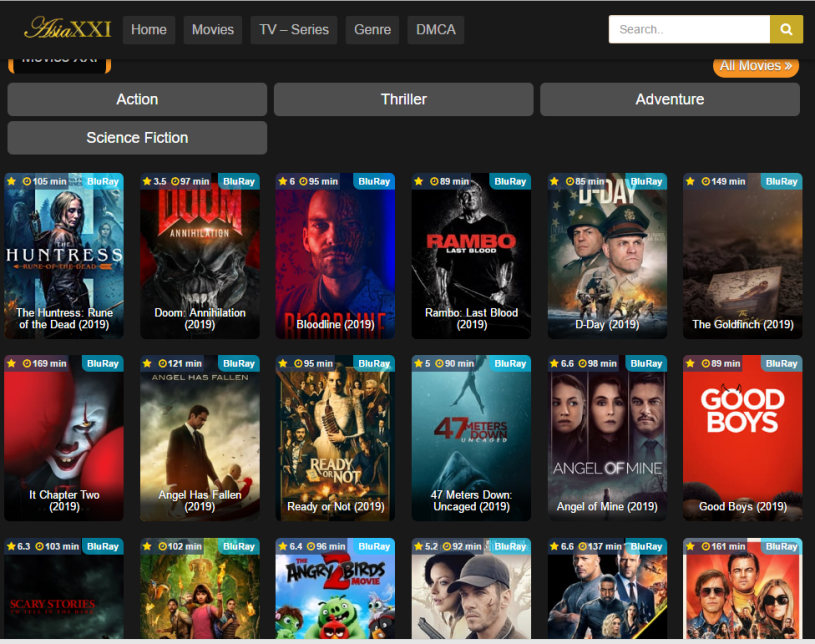Open the DMCA page

pyautogui.click(x=435, y=30)
